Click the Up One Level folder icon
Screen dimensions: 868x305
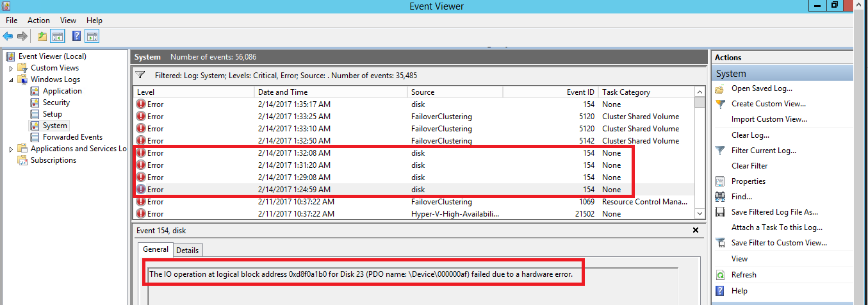pyautogui.click(x=42, y=37)
